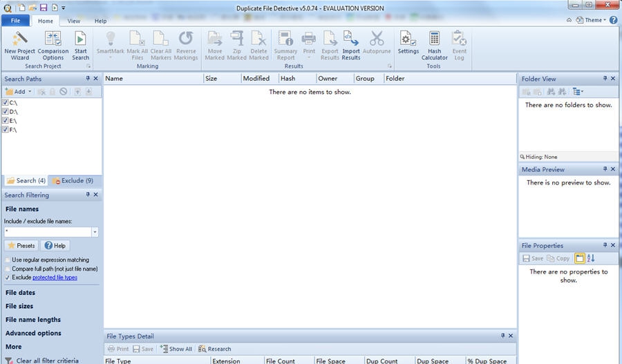Image resolution: width=622 pixels, height=364 pixels.
Task: Open the Add search path dropdown
Action: [29, 92]
